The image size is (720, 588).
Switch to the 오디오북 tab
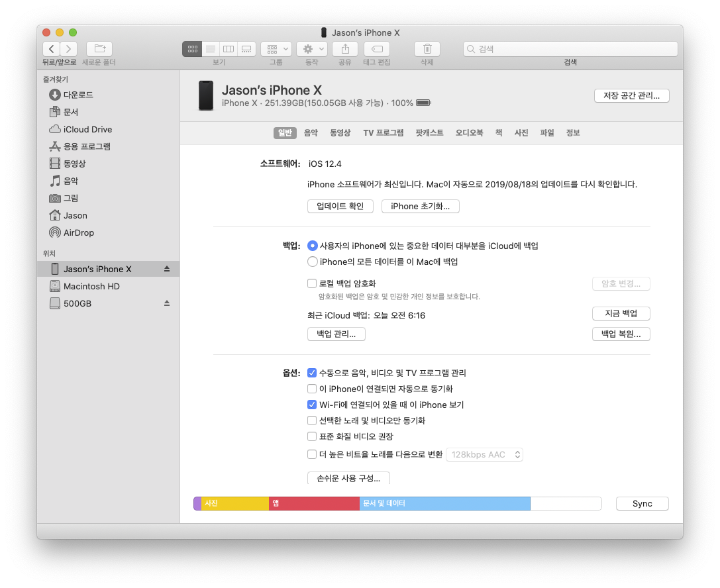click(469, 132)
